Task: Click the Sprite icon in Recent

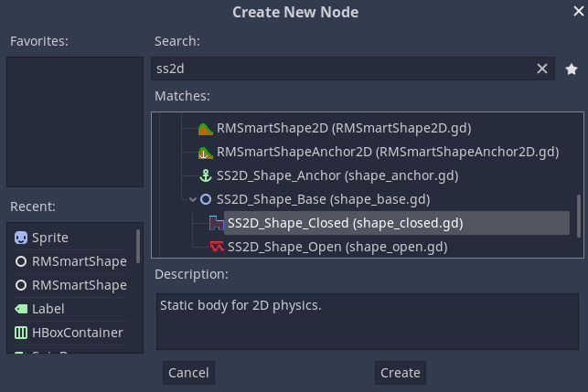Action: [x=21, y=238]
